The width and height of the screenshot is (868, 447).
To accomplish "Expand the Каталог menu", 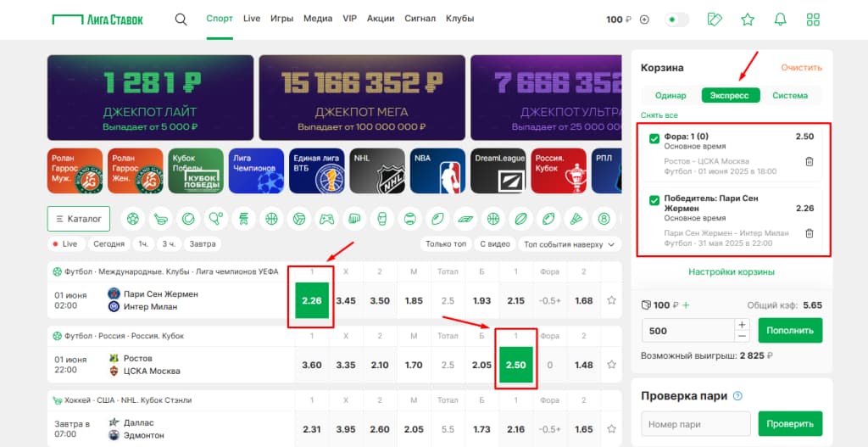I will pyautogui.click(x=79, y=219).
